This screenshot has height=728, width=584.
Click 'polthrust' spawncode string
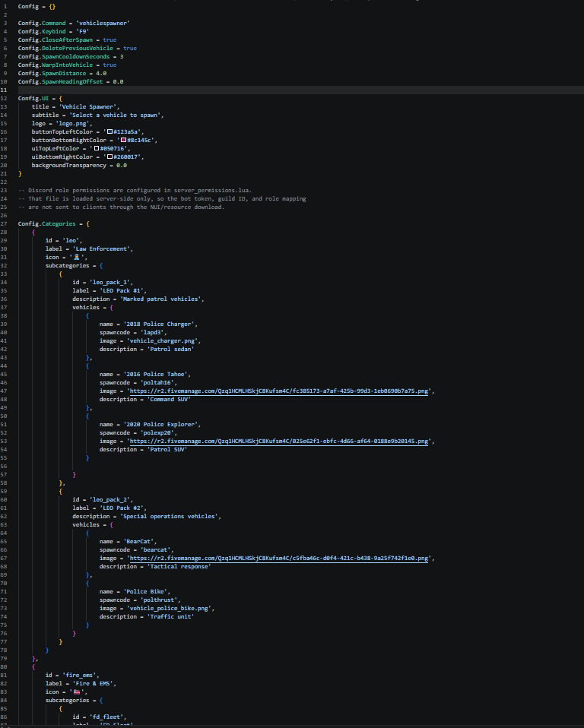pyautogui.click(x=158, y=600)
